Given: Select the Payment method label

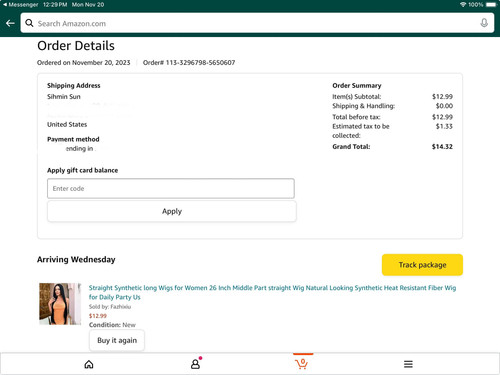Looking at the screenshot, I should (x=73, y=139).
